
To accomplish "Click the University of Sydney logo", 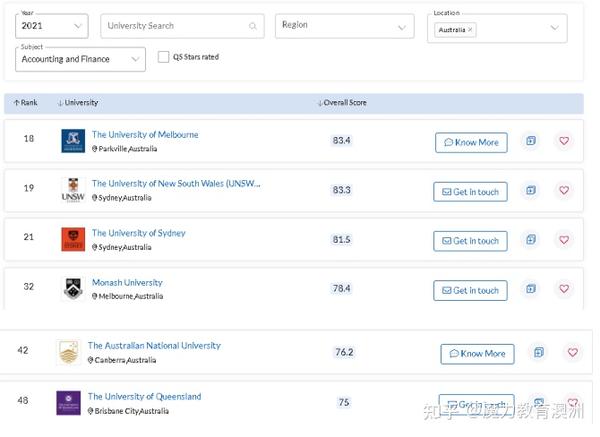I will coord(73,239).
